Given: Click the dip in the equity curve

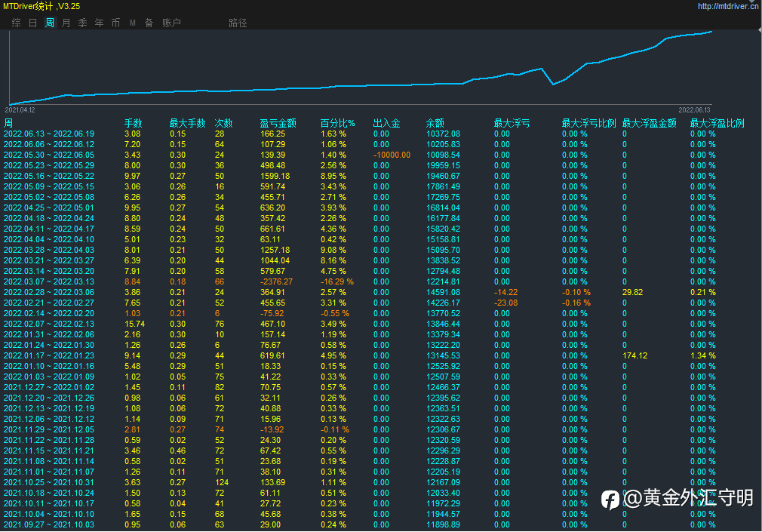Looking at the screenshot, I should click(x=554, y=84).
